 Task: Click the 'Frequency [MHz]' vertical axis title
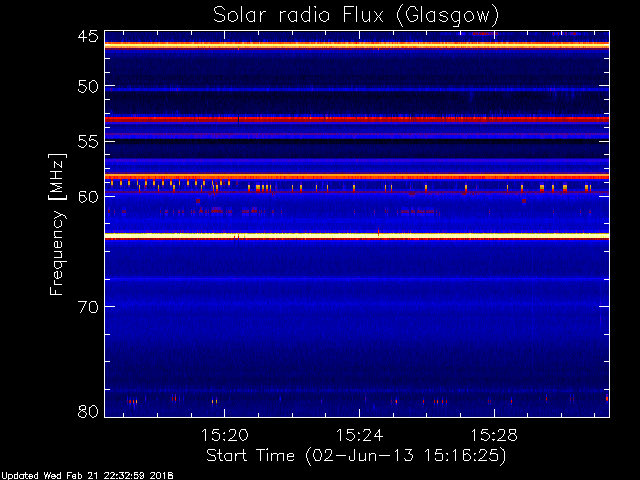[57, 224]
